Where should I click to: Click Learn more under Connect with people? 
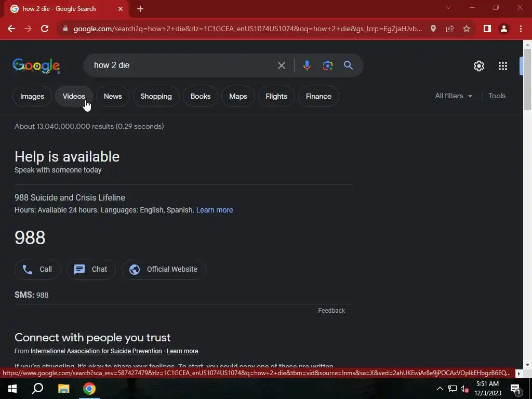(182, 351)
